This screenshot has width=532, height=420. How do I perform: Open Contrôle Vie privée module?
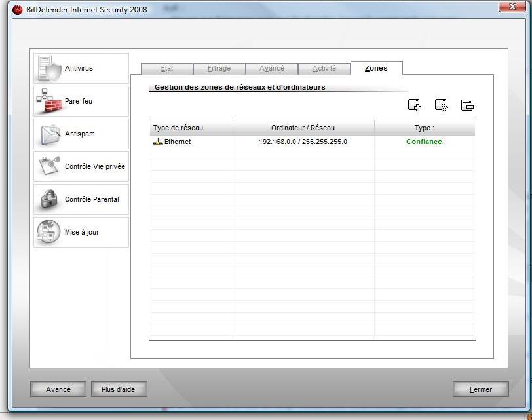point(81,166)
